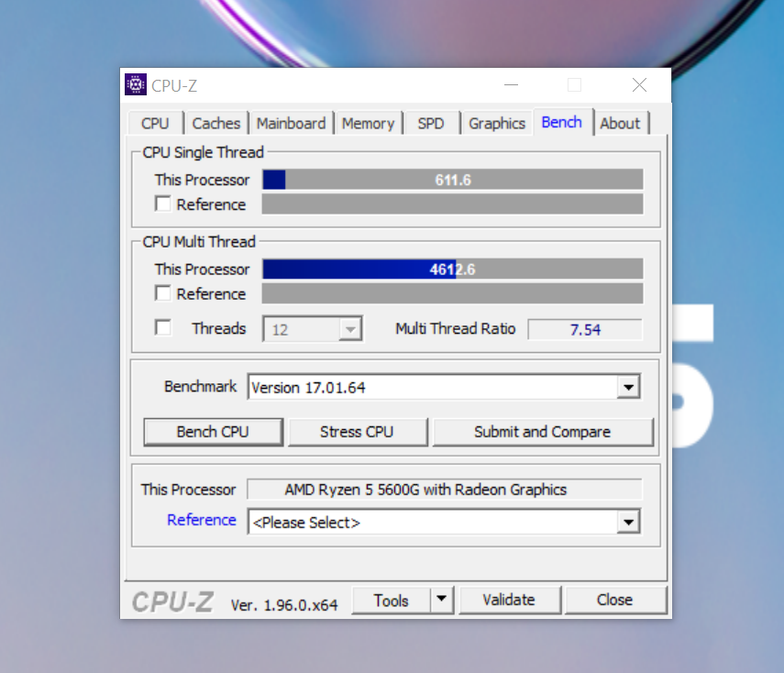Open the Tools button

391,600
